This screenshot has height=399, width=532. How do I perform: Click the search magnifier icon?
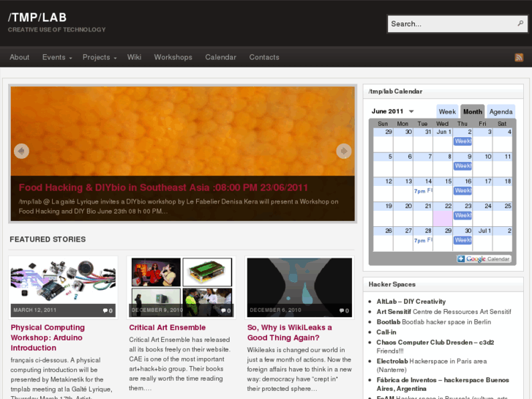pyautogui.click(x=520, y=23)
